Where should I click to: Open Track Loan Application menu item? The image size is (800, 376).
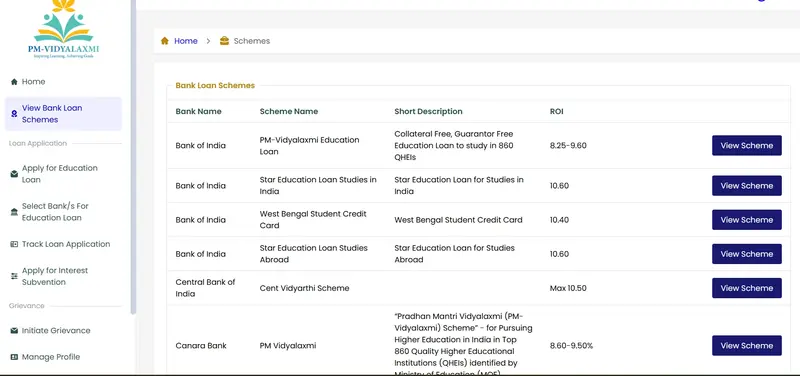point(63,244)
